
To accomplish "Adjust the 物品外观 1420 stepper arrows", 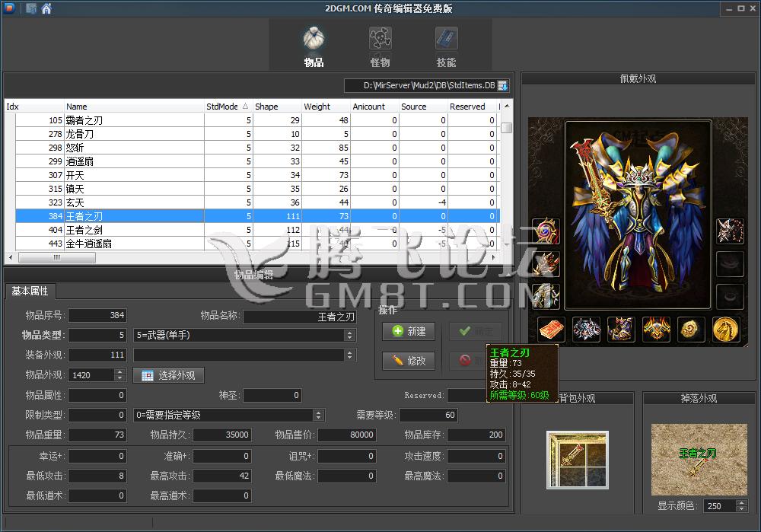I will click(x=120, y=375).
